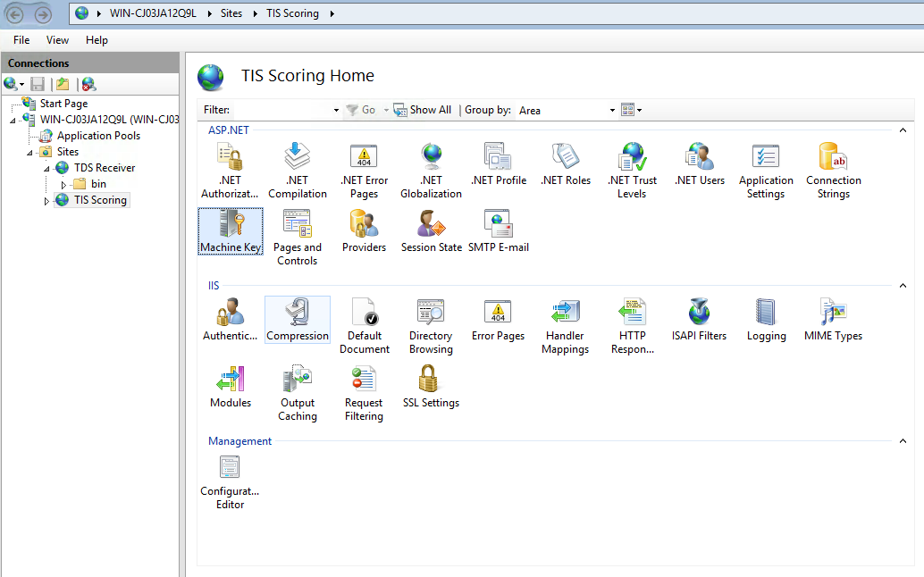
Task: Collapse TDS Receiver tree node
Action: (x=46, y=169)
